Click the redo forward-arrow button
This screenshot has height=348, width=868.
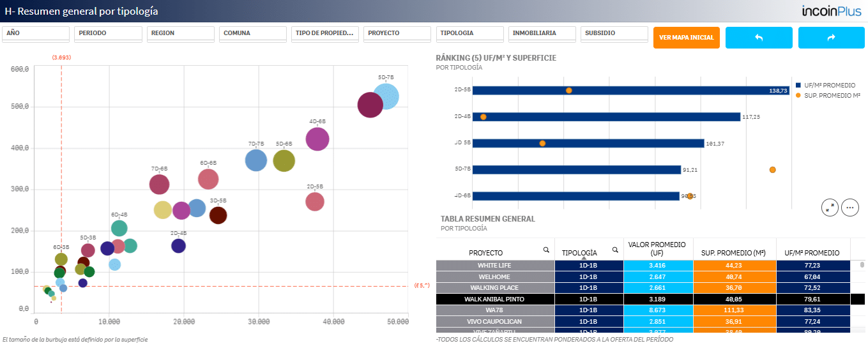[x=831, y=38]
